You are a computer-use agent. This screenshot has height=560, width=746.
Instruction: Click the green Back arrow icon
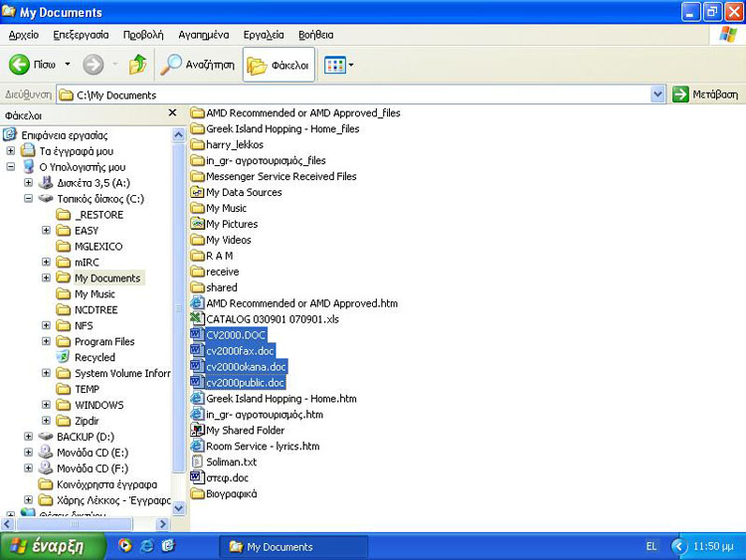19,65
